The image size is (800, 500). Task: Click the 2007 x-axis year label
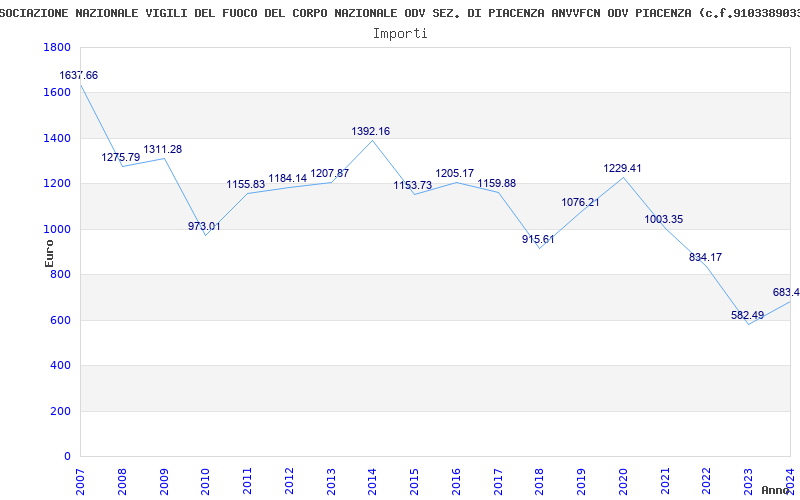pos(80,482)
